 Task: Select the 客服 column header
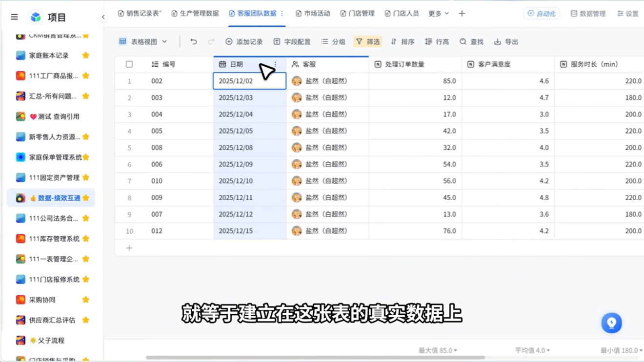[327, 64]
